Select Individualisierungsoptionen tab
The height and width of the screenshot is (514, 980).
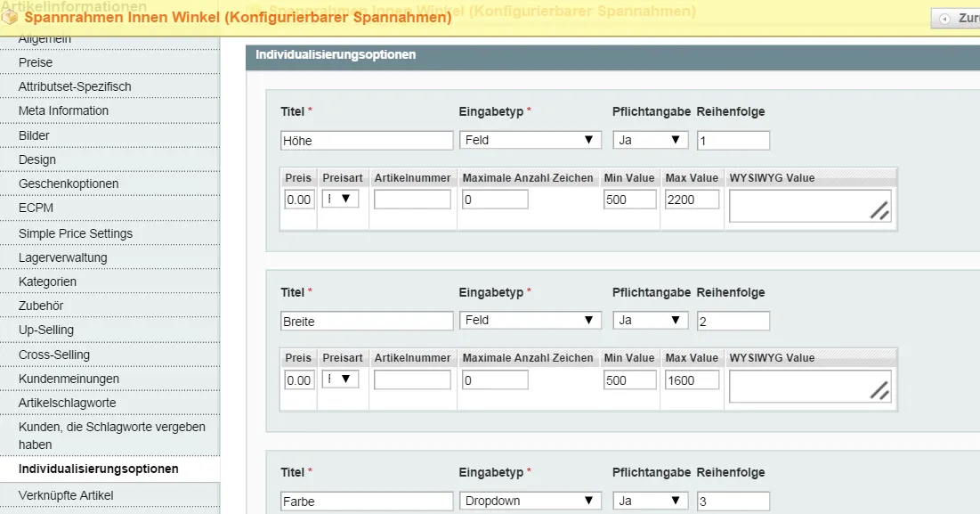pos(109,469)
